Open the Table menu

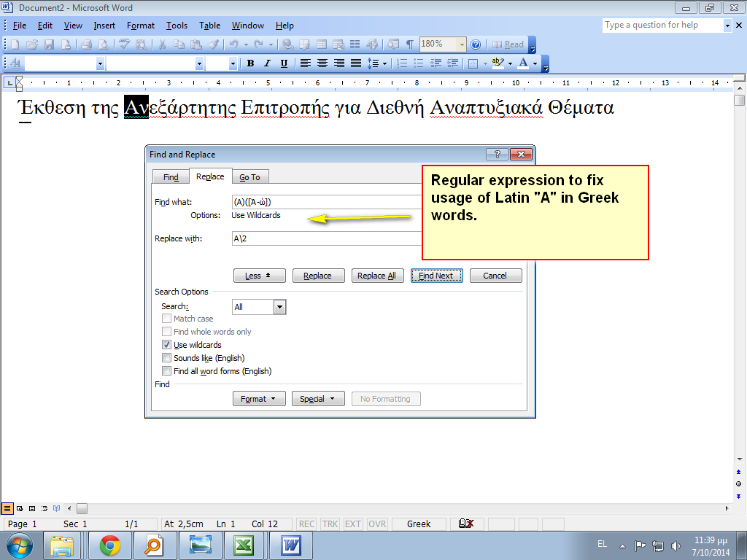(209, 26)
